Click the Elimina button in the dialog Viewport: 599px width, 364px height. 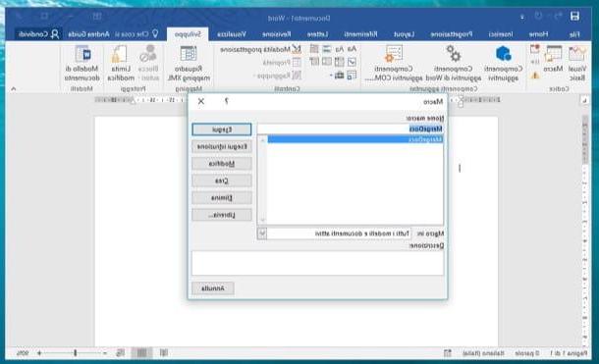(x=222, y=198)
